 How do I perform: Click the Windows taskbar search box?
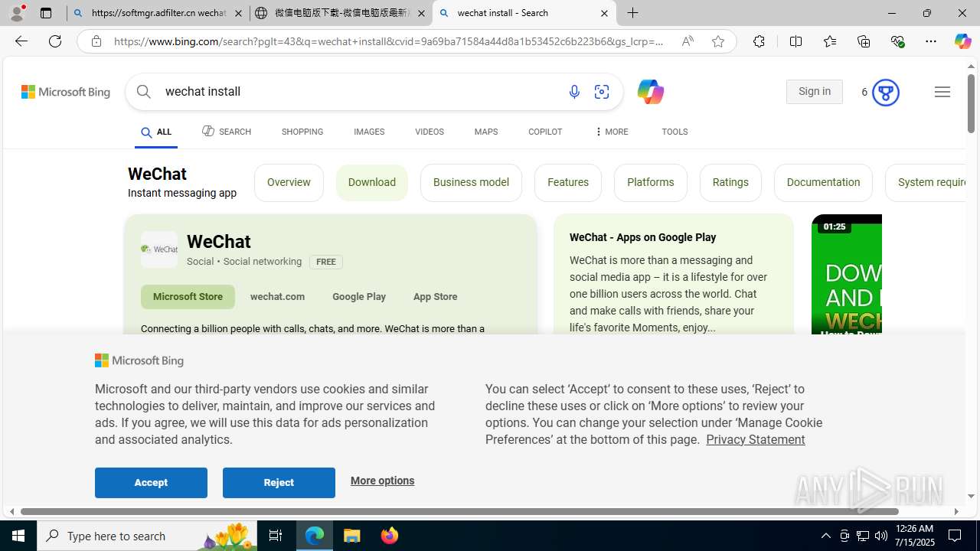coord(145,536)
